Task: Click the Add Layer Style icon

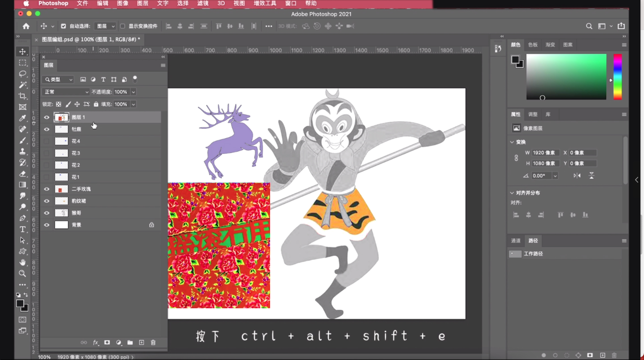Action: [95, 342]
